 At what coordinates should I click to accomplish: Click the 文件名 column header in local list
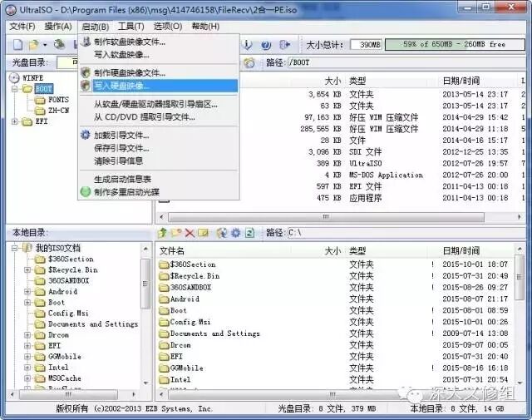pos(172,251)
